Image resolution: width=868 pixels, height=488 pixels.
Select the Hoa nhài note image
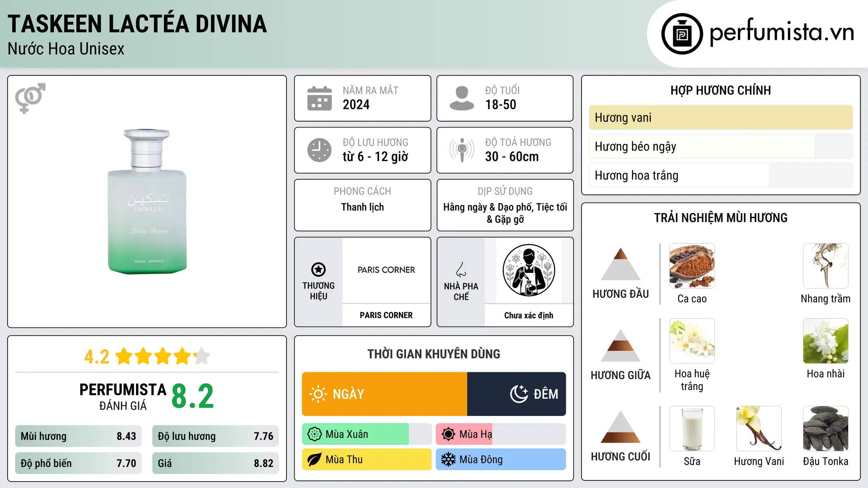(826, 341)
